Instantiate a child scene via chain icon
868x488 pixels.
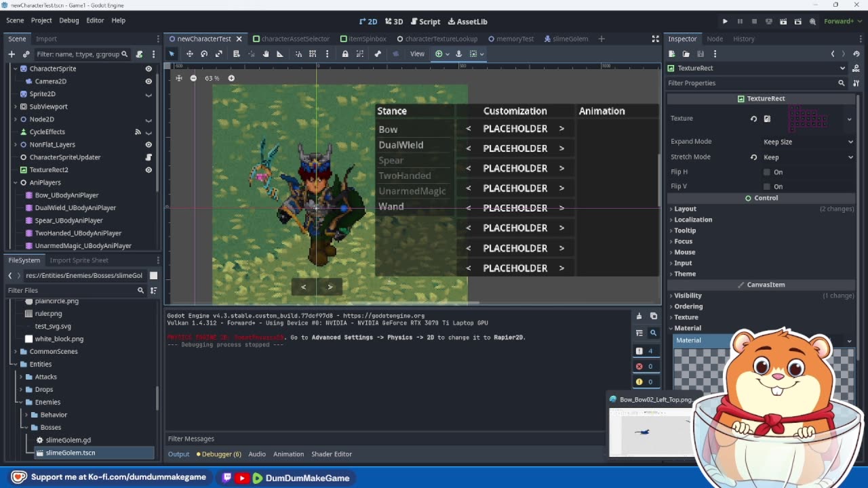pyautogui.click(x=26, y=54)
